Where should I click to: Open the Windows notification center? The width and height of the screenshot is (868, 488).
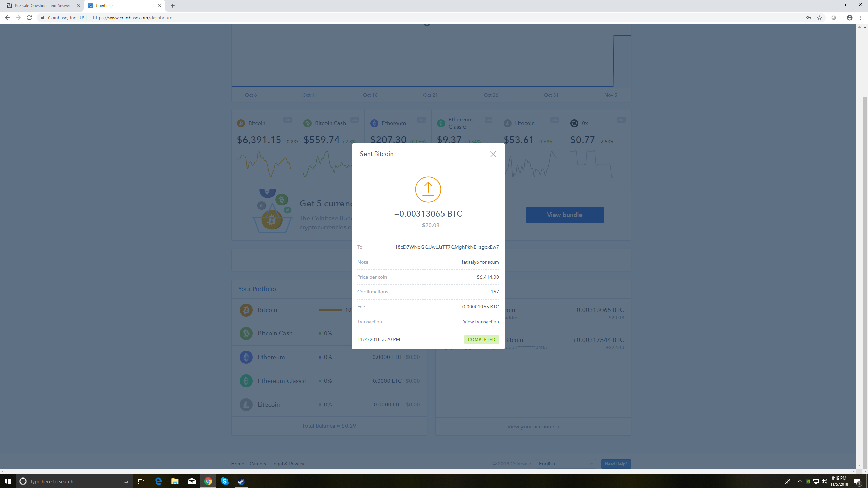[x=857, y=481]
